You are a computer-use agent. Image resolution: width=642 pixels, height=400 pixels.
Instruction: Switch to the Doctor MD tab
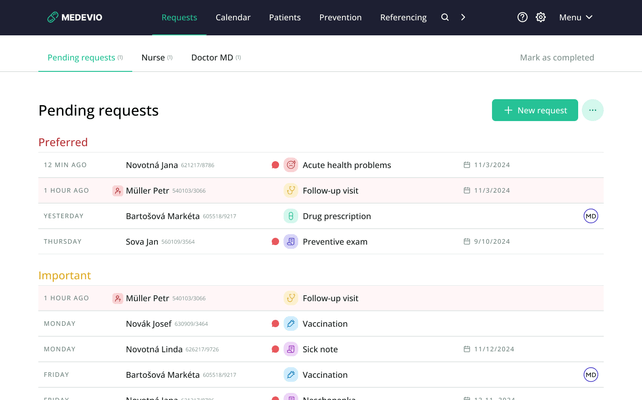coord(214,58)
